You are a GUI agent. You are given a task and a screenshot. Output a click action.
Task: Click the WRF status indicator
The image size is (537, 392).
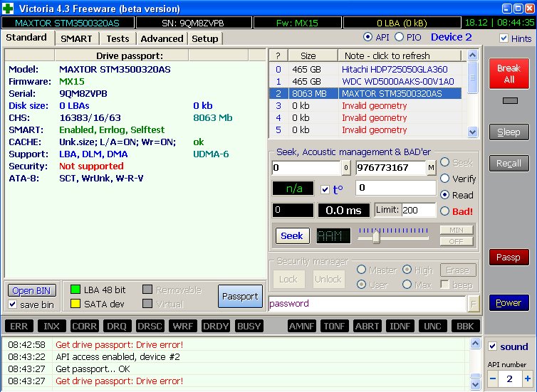(x=183, y=327)
